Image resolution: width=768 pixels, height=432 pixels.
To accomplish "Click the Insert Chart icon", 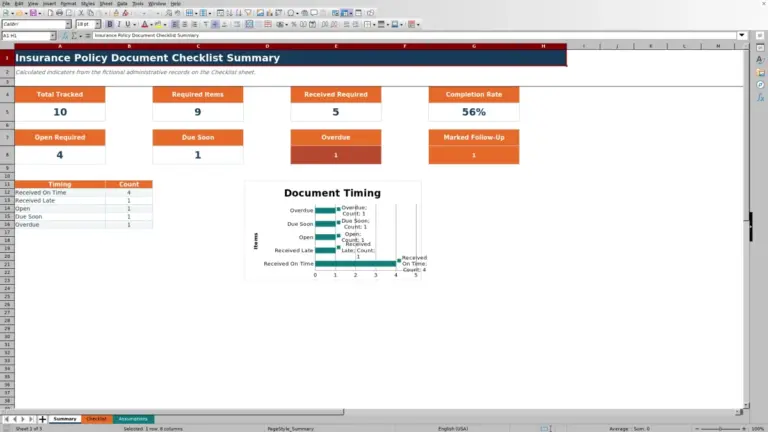I will [269, 13].
